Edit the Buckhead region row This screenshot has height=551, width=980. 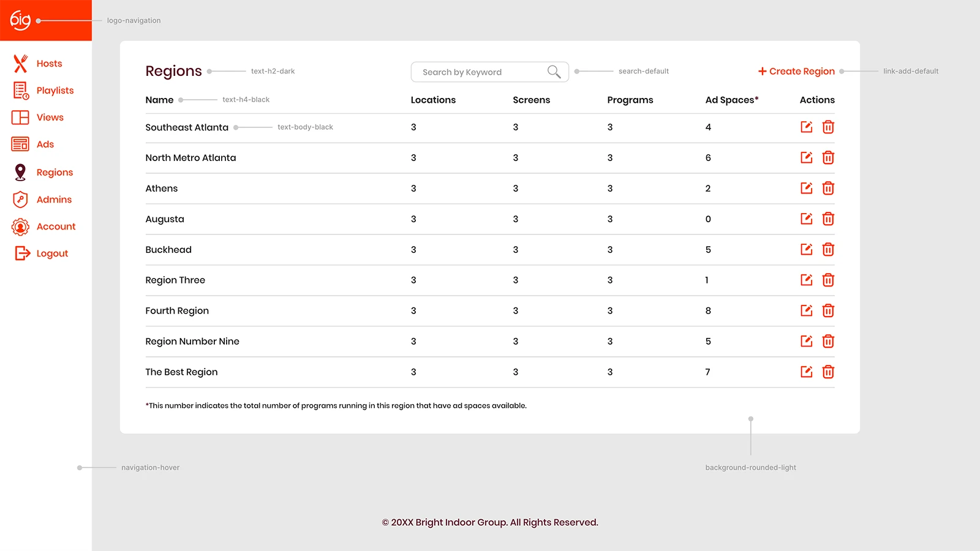pos(807,249)
